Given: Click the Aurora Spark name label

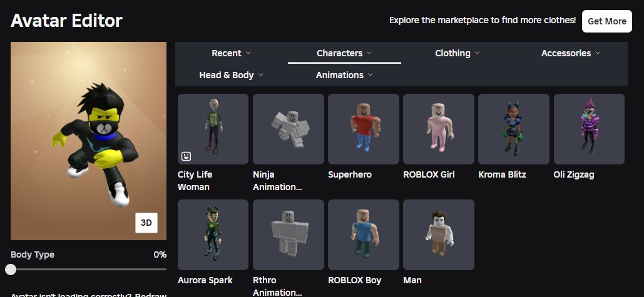Looking at the screenshot, I should click(205, 280).
